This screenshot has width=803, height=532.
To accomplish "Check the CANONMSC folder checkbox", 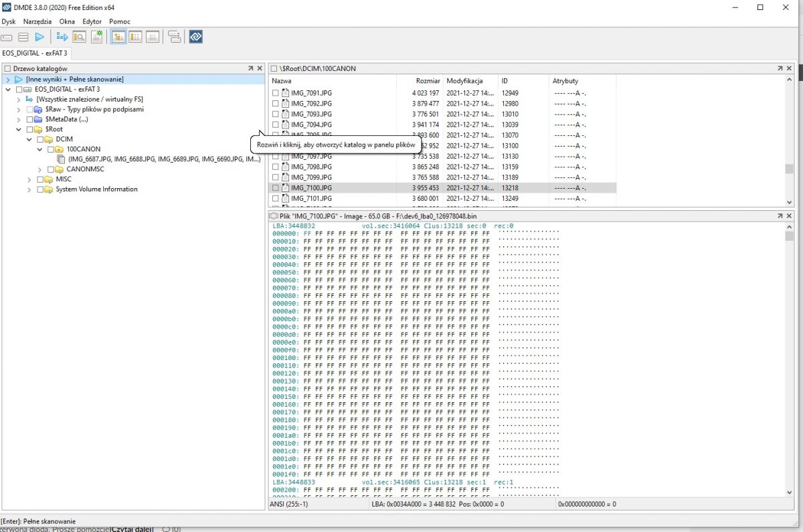I will click(x=51, y=169).
